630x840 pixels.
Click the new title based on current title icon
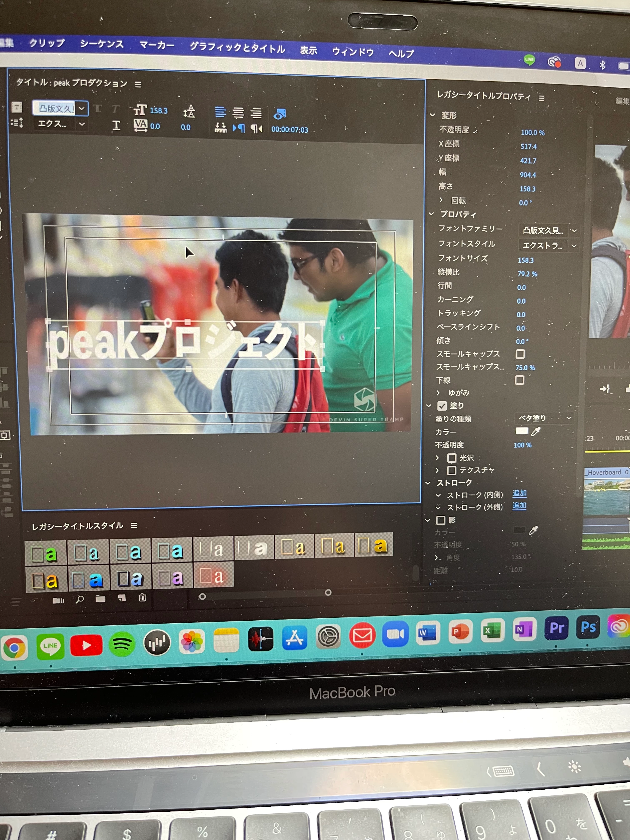[x=17, y=107]
